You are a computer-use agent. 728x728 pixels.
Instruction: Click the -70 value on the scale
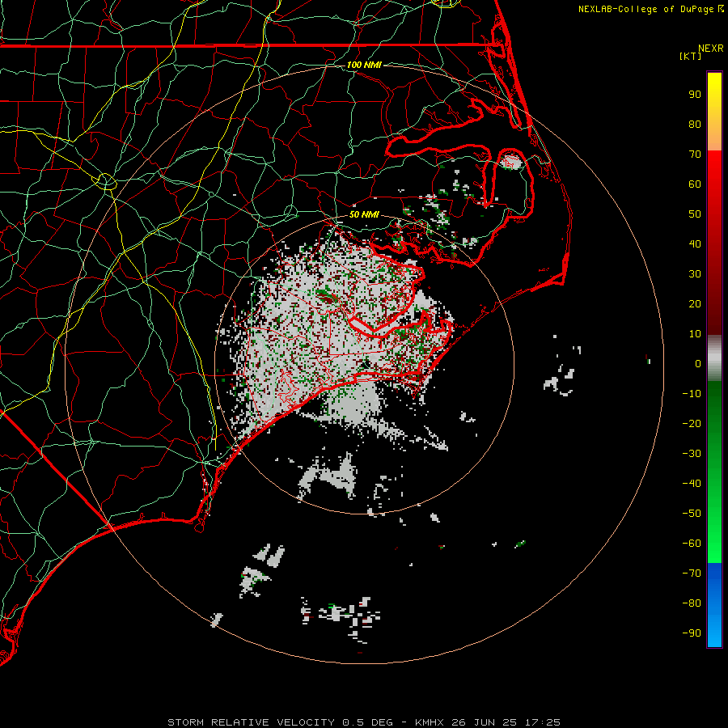pyautogui.click(x=692, y=574)
